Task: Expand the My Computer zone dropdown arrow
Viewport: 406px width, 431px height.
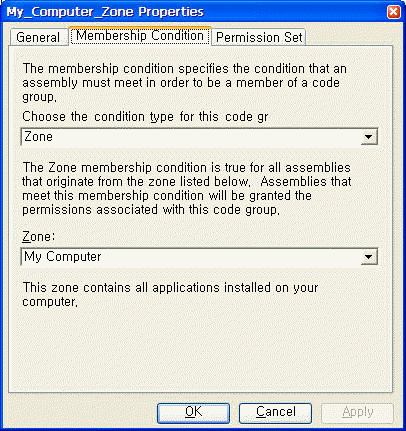Action: point(369,257)
